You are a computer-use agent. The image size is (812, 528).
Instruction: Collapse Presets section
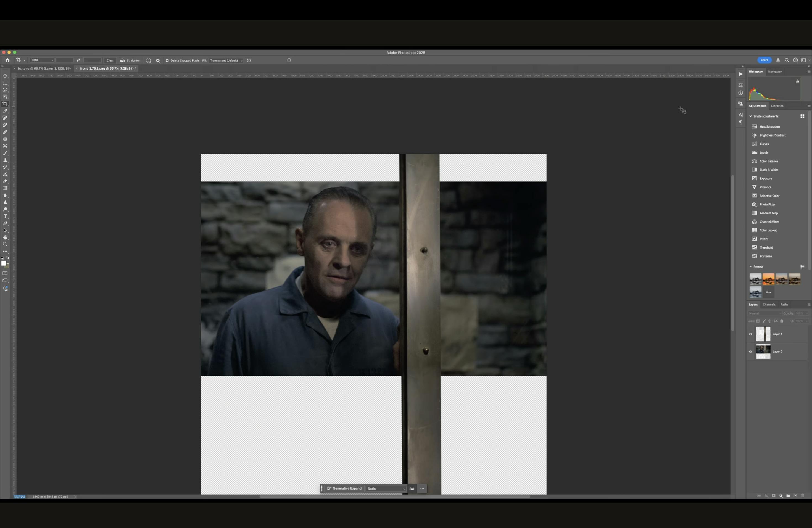click(751, 267)
